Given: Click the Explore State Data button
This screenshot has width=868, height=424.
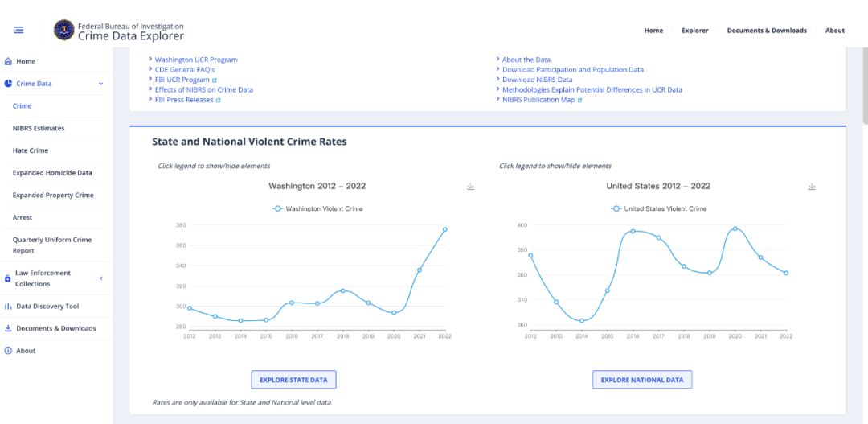Looking at the screenshot, I should pos(293,380).
